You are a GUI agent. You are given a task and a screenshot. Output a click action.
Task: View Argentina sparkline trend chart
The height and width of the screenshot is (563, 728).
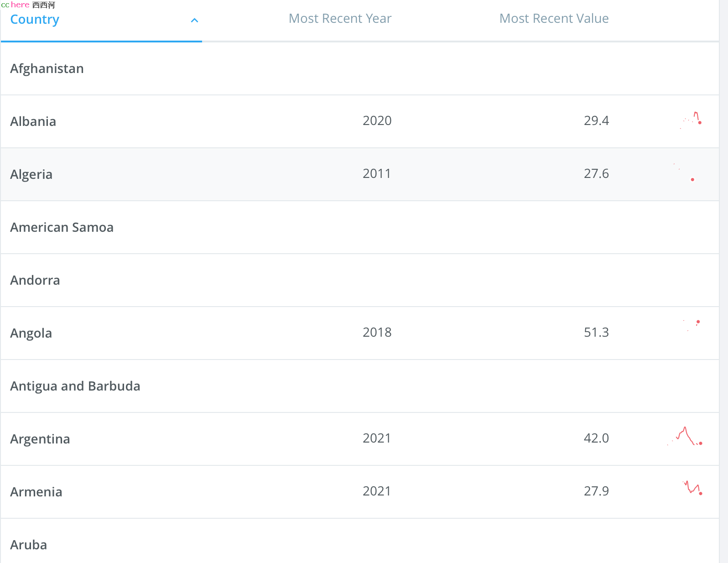pos(685,436)
